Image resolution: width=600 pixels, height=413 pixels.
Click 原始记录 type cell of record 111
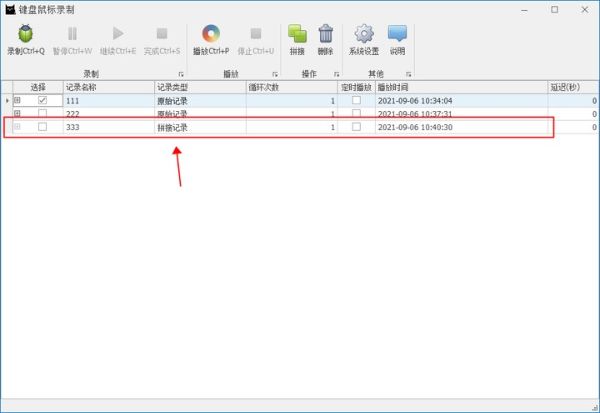coord(201,101)
